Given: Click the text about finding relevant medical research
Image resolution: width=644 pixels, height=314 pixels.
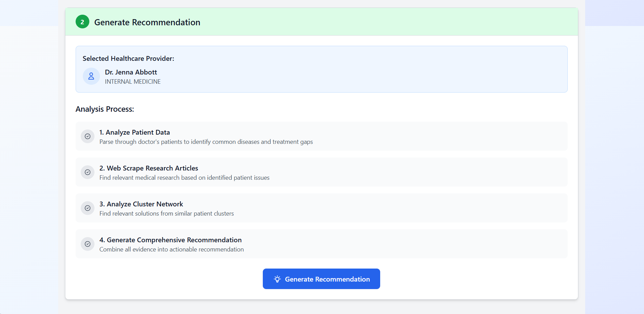Looking at the screenshot, I should pyautogui.click(x=184, y=178).
